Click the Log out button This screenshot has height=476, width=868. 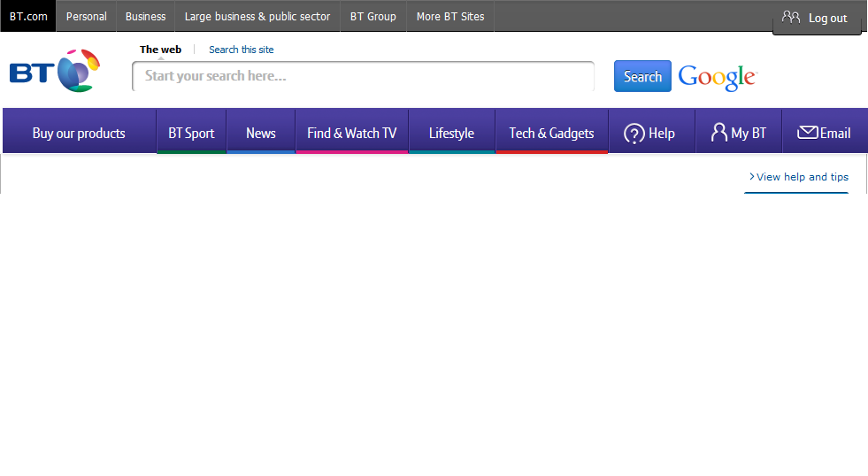(817, 18)
